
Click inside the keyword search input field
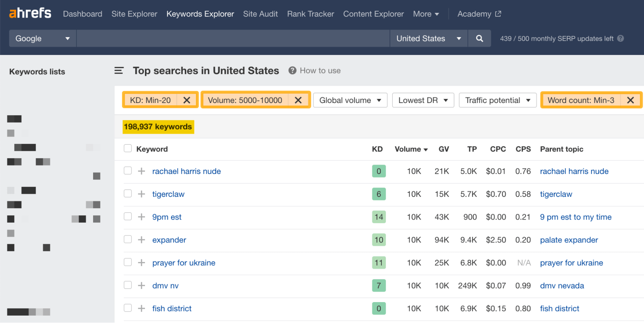point(233,38)
